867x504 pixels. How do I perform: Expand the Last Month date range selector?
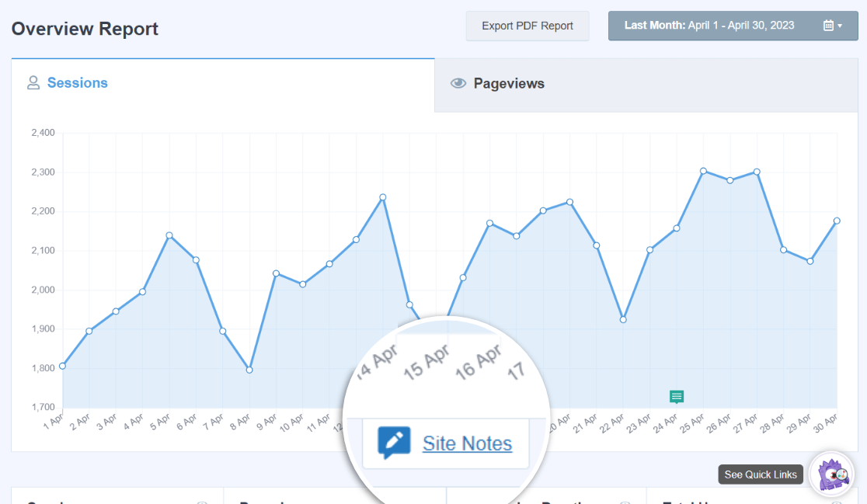coord(733,25)
